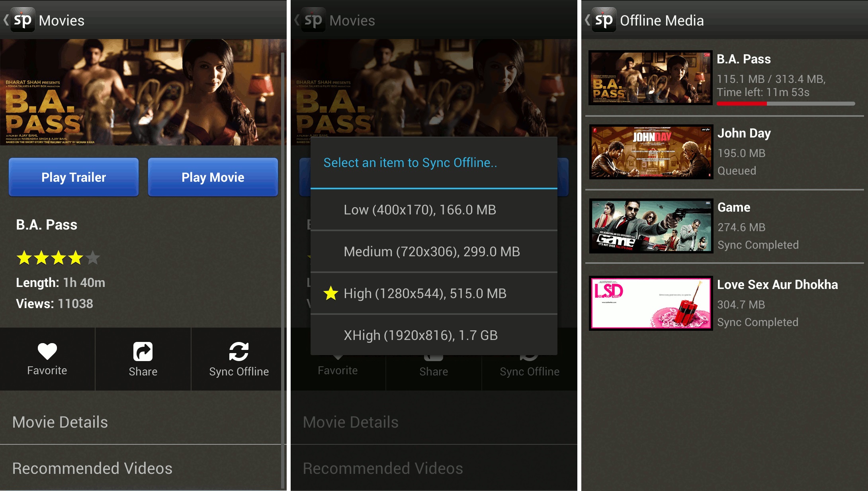Tap the 'Length: 1h 40m' line
This screenshot has width=868, height=491.
[61, 283]
